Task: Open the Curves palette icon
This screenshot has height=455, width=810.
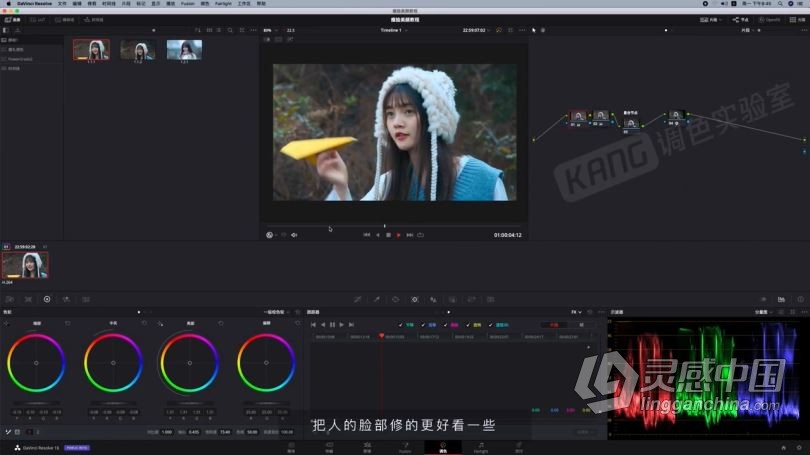Action: 357,300
